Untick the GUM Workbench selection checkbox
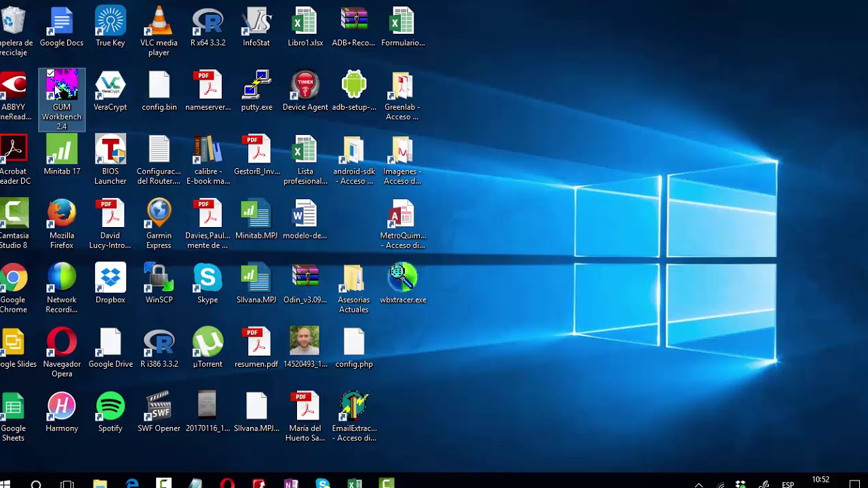Screen dimensions: 868x488 click(51, 73)
